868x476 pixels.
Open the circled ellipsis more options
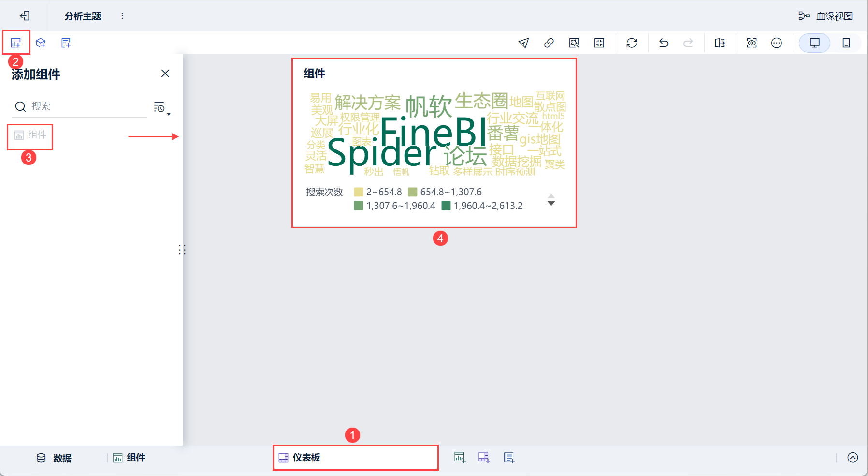777,43
